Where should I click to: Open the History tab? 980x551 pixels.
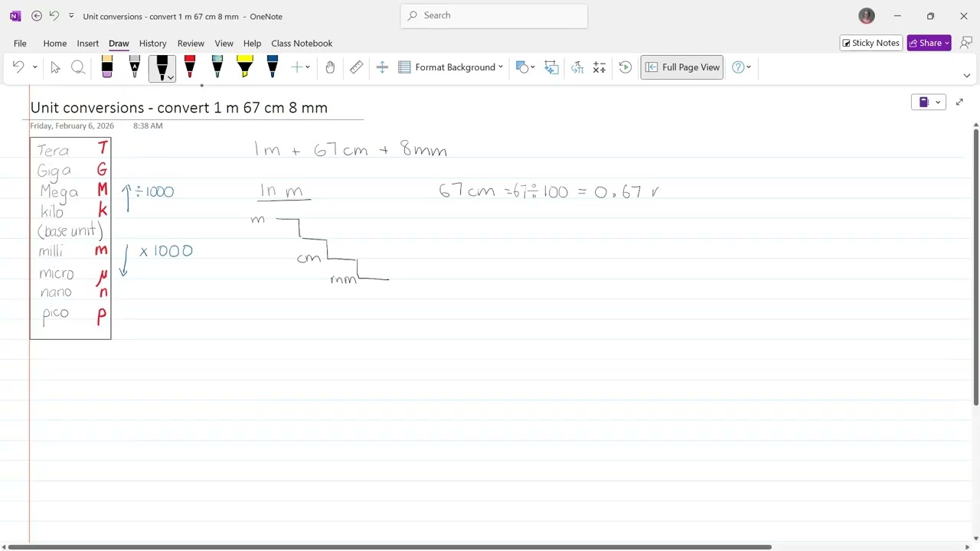point(153,44)
